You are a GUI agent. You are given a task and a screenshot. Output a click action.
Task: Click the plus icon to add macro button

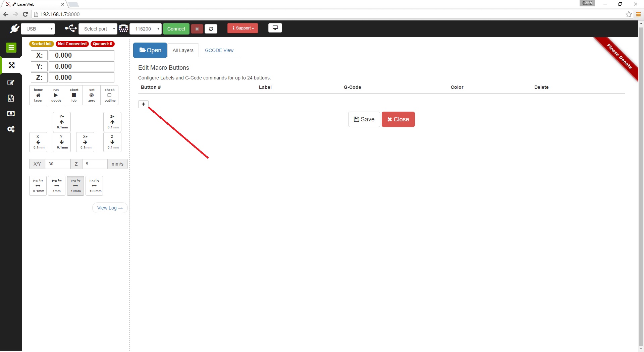[x=143, y=104]
